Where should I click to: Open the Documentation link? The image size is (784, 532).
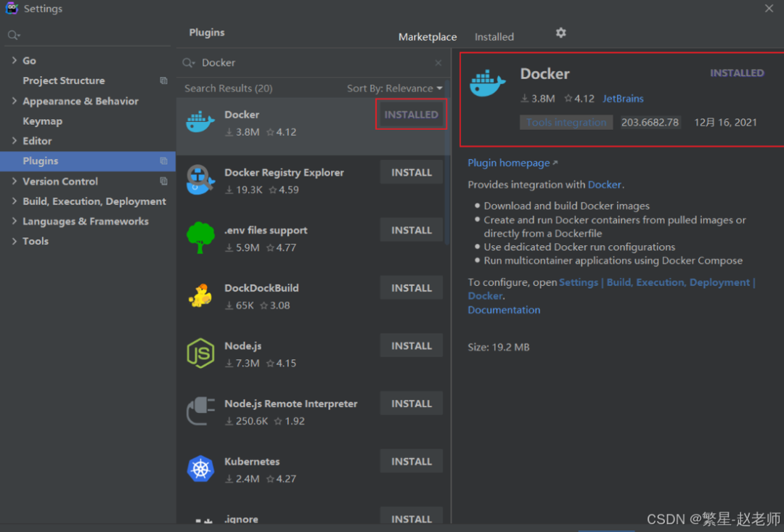504,310
